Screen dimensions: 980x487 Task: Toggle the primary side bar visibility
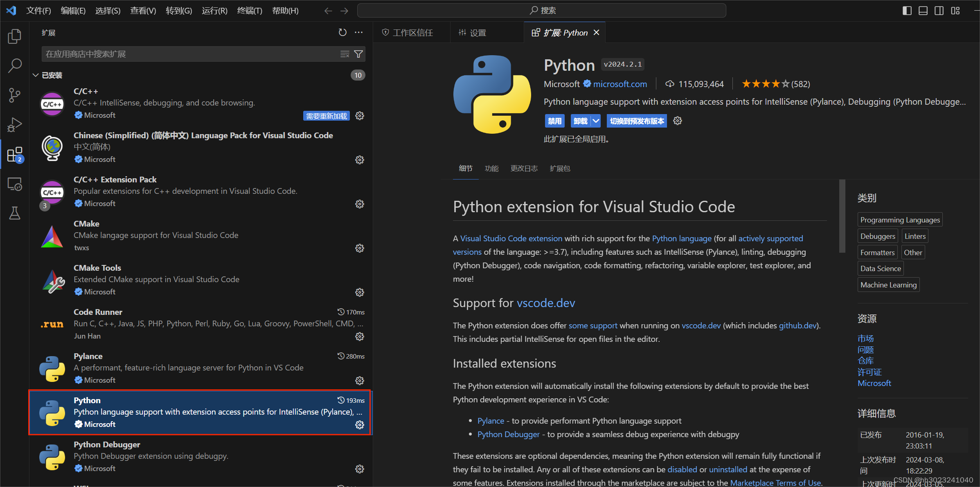907,10
